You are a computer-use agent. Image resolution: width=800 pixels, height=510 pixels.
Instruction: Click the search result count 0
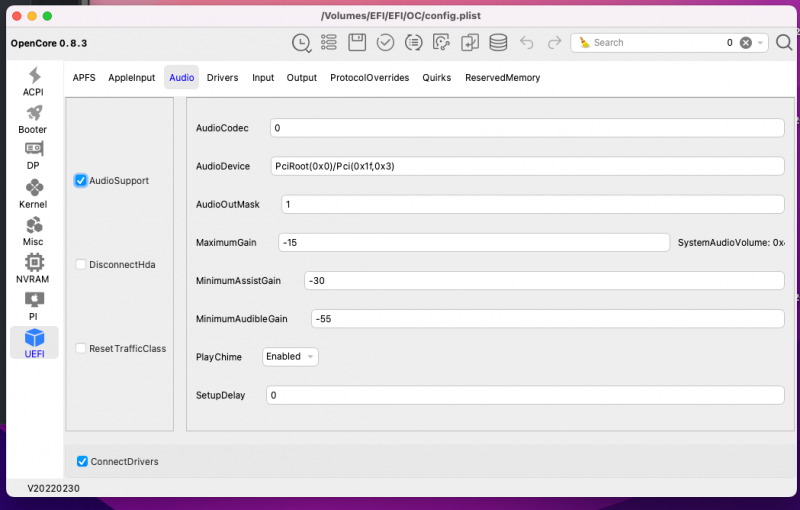(730, 43)
